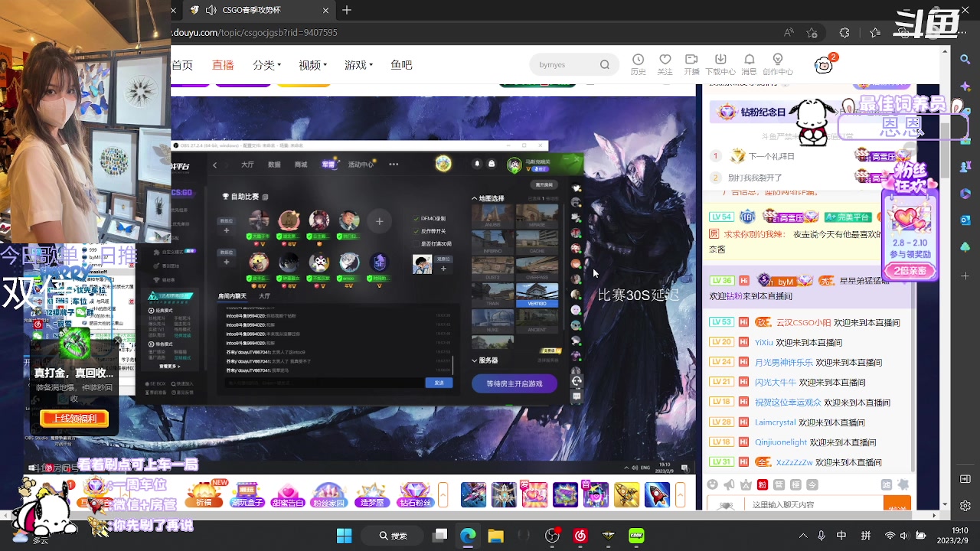Open 下载中心 download center icon
This screenshot has width=980, height=551.
pos(720,64)
